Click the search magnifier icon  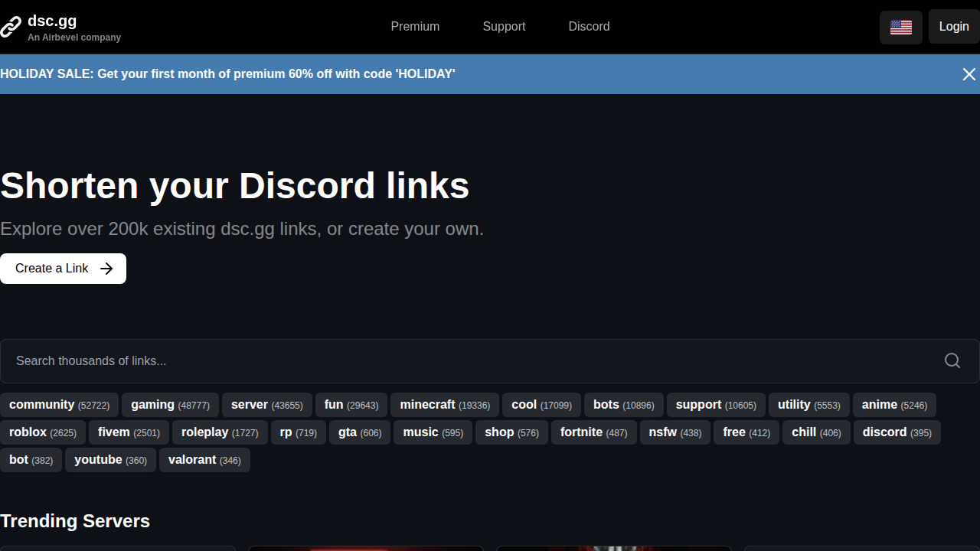tap(952, 360)
